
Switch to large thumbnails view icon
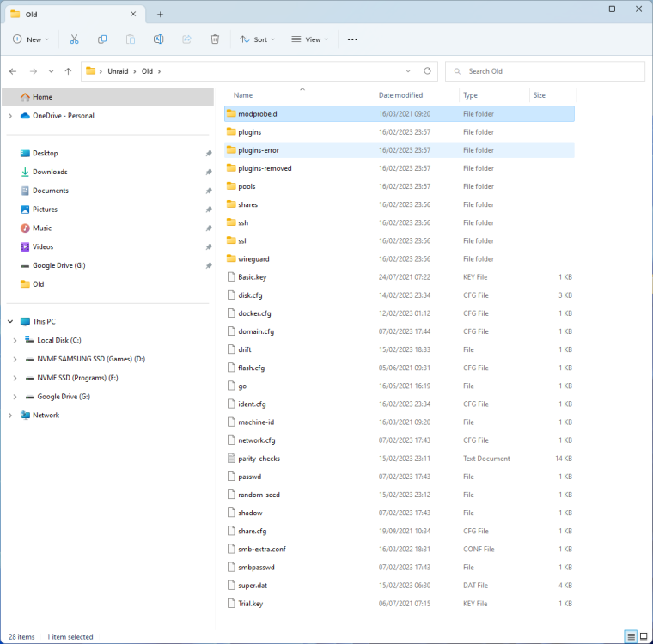[644, 636]
